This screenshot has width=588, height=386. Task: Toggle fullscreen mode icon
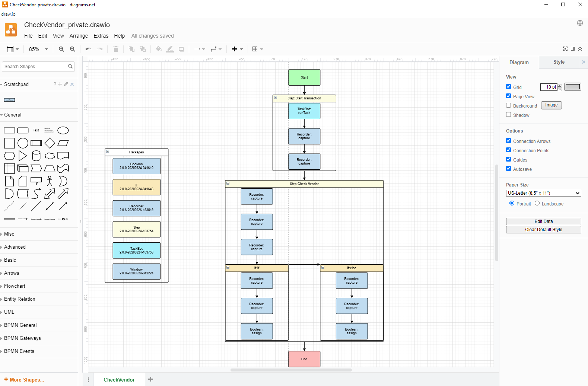[565, 49]
